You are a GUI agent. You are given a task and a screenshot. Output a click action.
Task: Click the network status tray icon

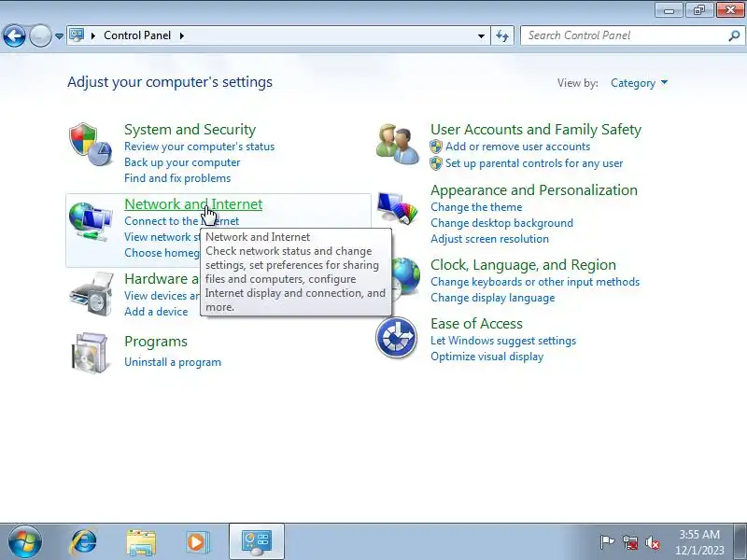tap(629, 542)
